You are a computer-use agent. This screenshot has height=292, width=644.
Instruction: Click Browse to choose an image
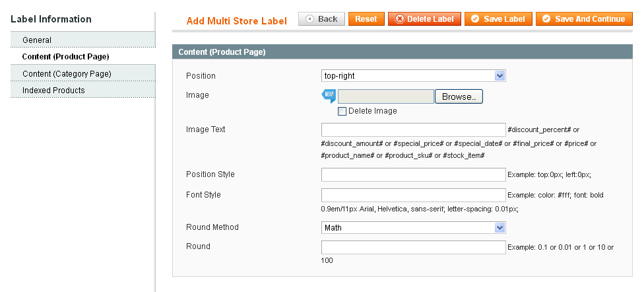click(x=459, y=96)
